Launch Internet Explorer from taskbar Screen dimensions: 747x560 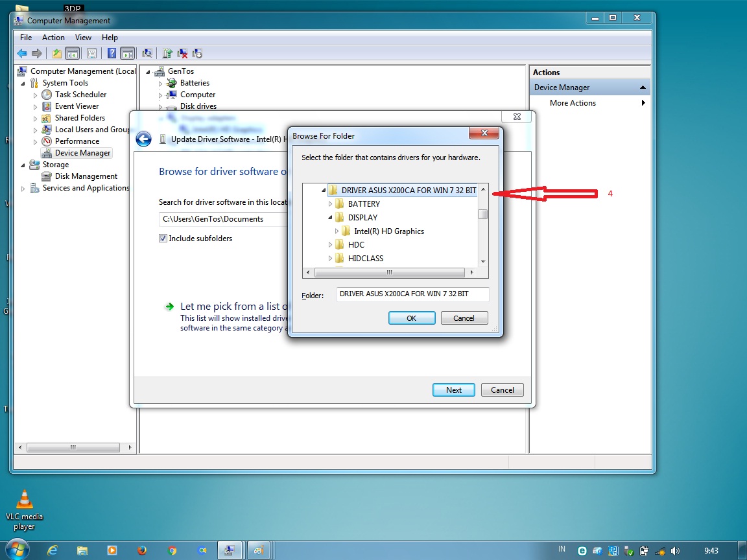click(x=52, y=550)
